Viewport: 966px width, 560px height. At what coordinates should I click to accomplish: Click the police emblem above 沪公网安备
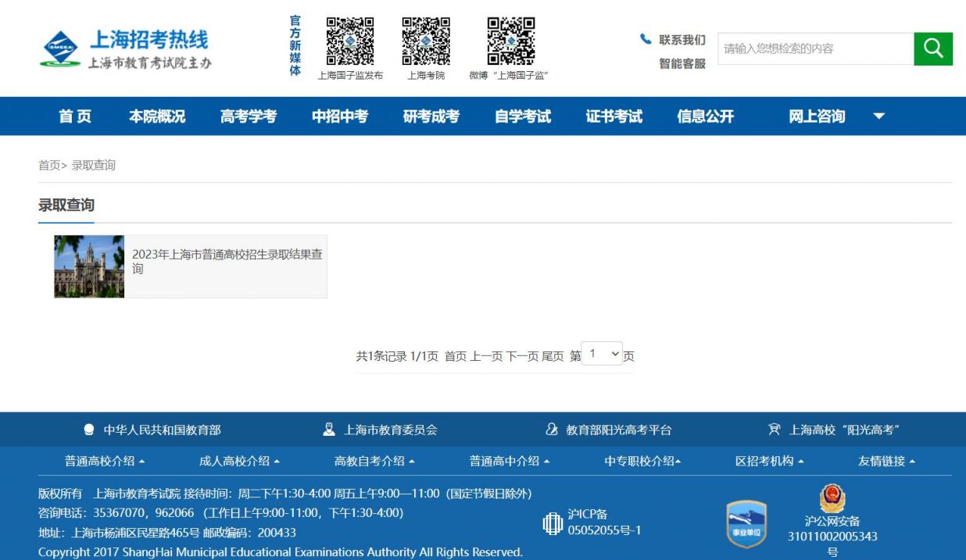point(832,498)
